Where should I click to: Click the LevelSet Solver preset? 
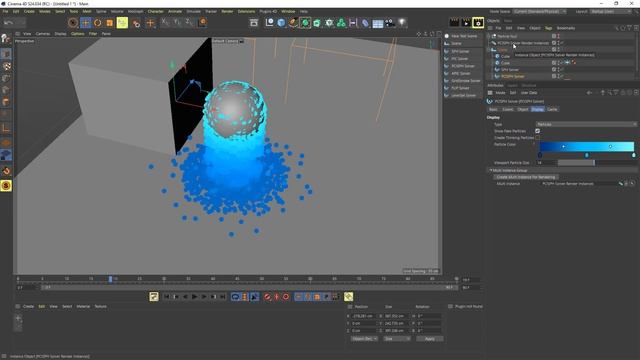pyautogui.click(x=460, y=96)
